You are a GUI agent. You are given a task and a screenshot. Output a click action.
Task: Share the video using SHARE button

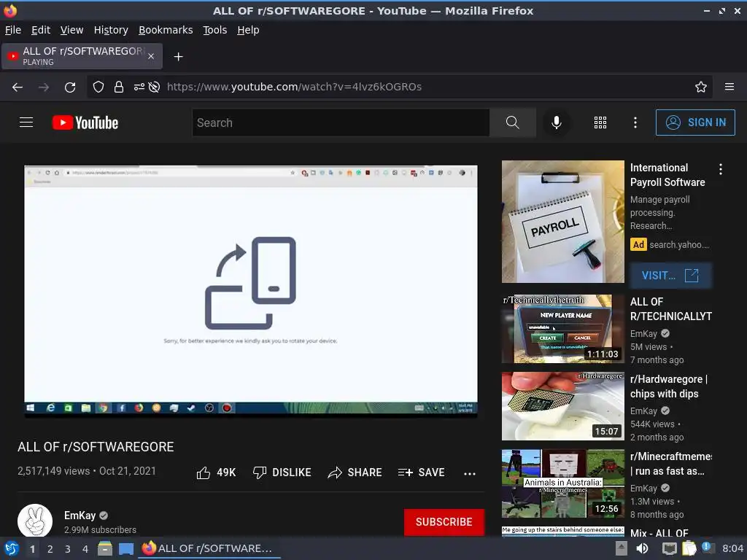coord(355,472)
